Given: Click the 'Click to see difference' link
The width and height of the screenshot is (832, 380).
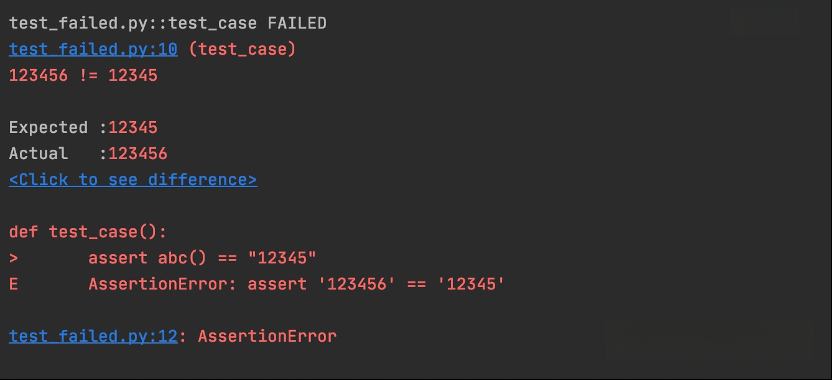Looking at the screenshot, I should pos(133,179).
